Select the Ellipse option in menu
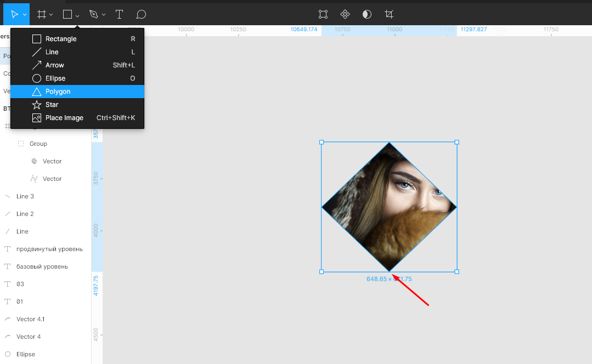This screenshot has height=364, width=592. 55,78
